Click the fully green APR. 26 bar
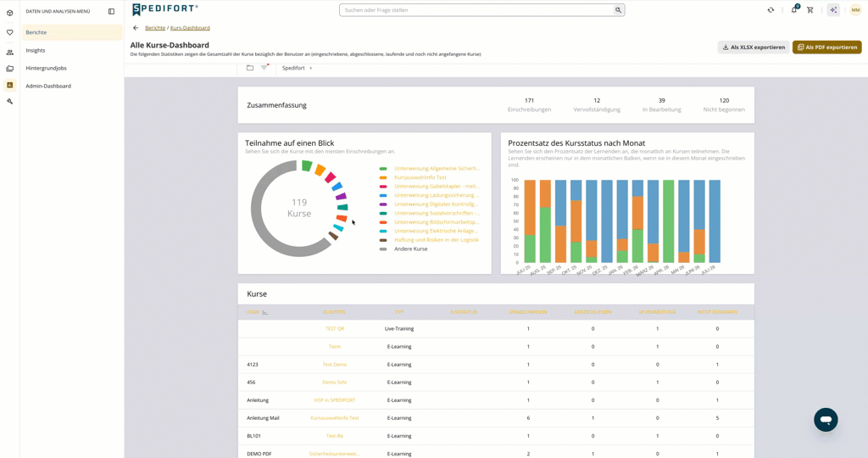868x458 pixels. (668, 221)
